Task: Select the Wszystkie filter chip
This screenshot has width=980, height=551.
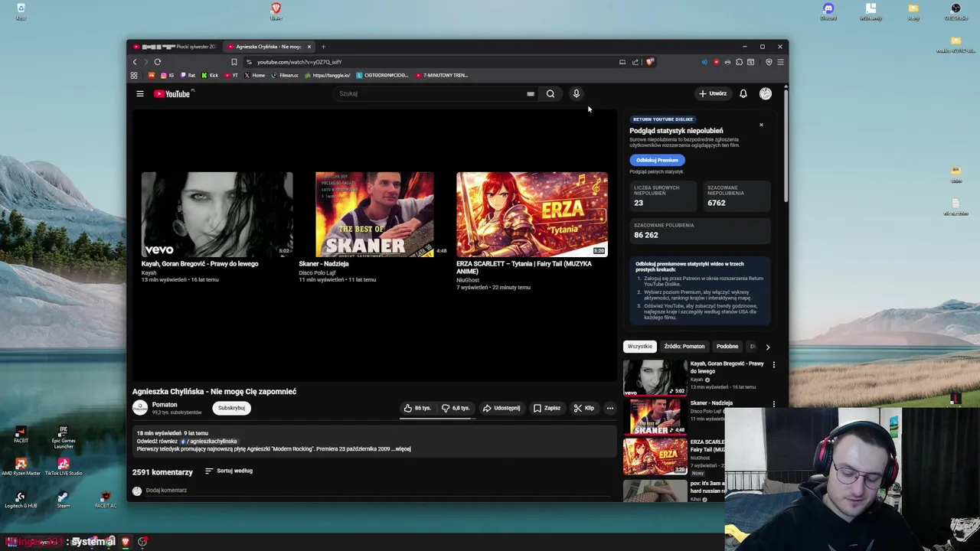Action: (640, 347)
